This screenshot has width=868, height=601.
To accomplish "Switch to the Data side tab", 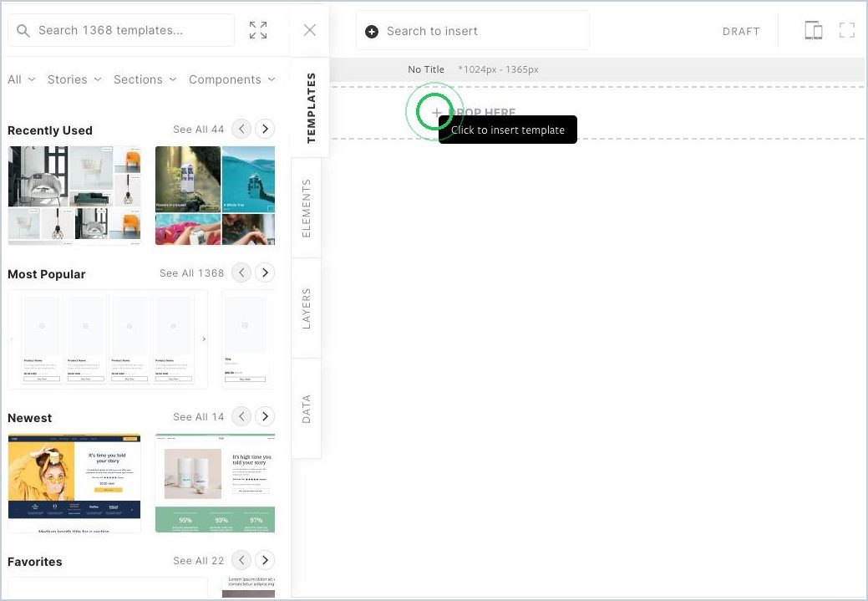I will (306, 409).
